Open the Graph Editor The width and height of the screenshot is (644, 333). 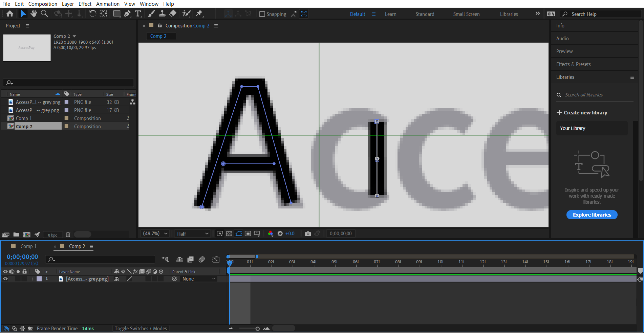click(x=216, y=259)
